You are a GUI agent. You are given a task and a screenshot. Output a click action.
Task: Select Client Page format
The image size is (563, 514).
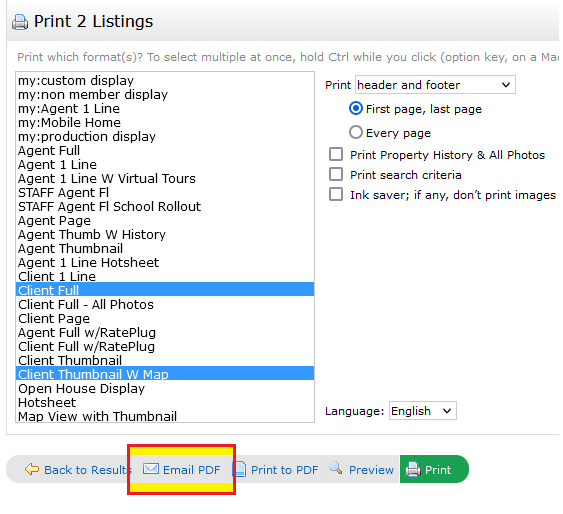[x=165, y=318]
